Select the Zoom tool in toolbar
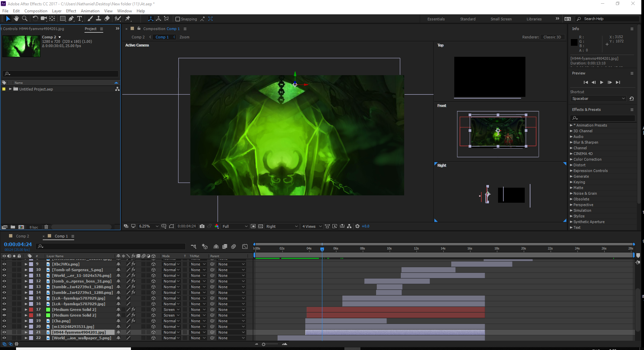The image size is (644, 350). click(x=24, y=19)
